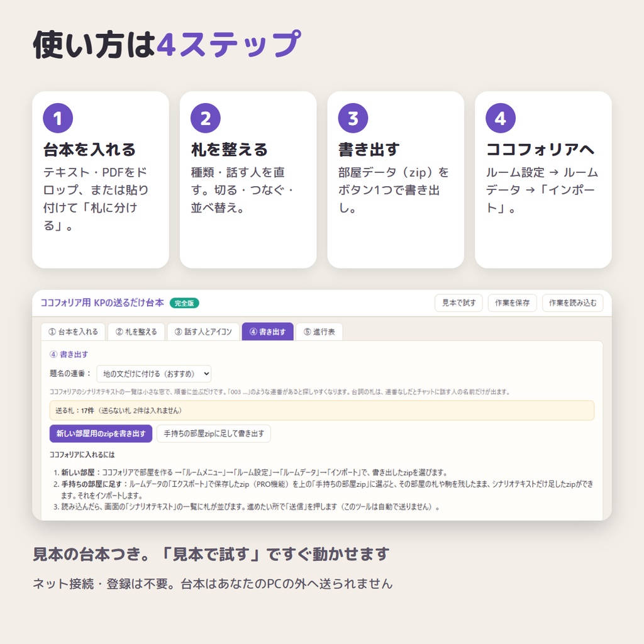Open the ③ 話す人とアイコン tab
Viewport: 644px width, 644px height.
pyautogui.click(x=203, y=332)
